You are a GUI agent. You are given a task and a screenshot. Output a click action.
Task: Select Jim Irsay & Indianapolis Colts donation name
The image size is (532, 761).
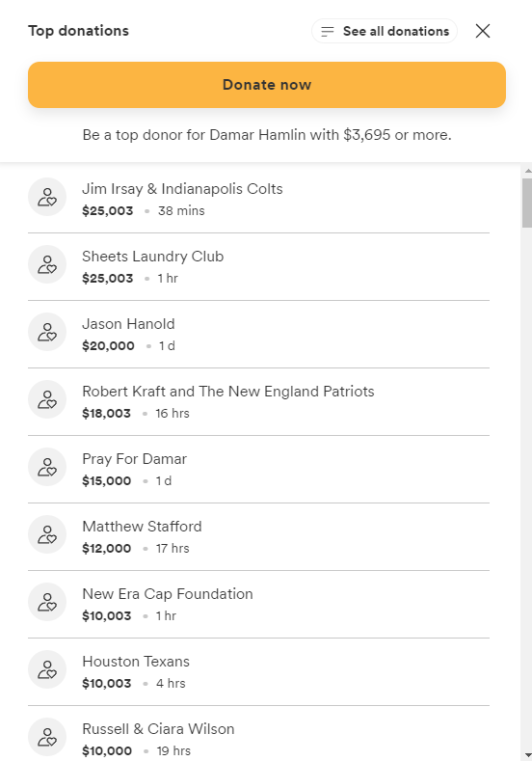(182, 188)
